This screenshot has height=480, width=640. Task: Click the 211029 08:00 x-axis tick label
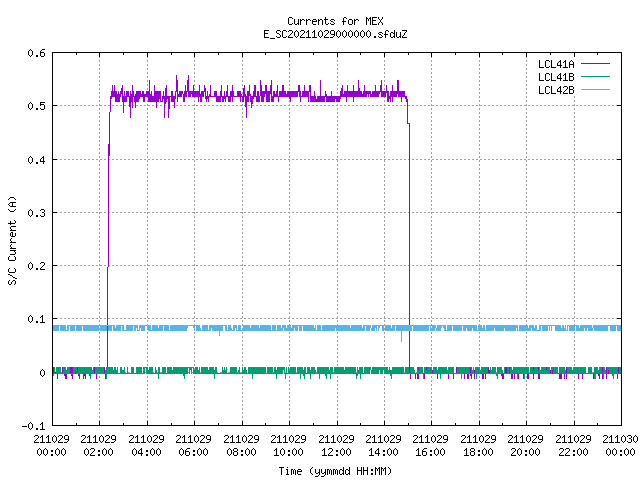pos(241,446)
